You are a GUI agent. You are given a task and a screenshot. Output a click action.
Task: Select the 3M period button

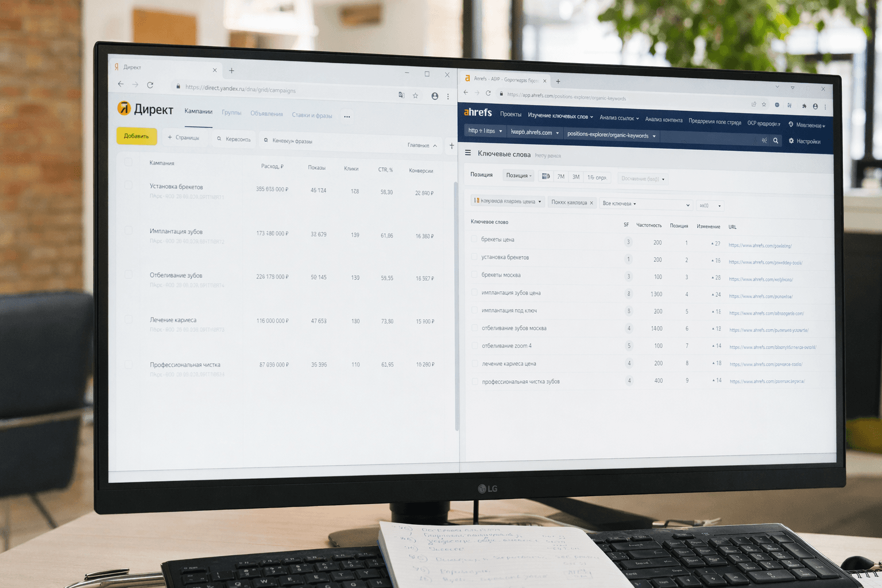click(x=576, y=177)
